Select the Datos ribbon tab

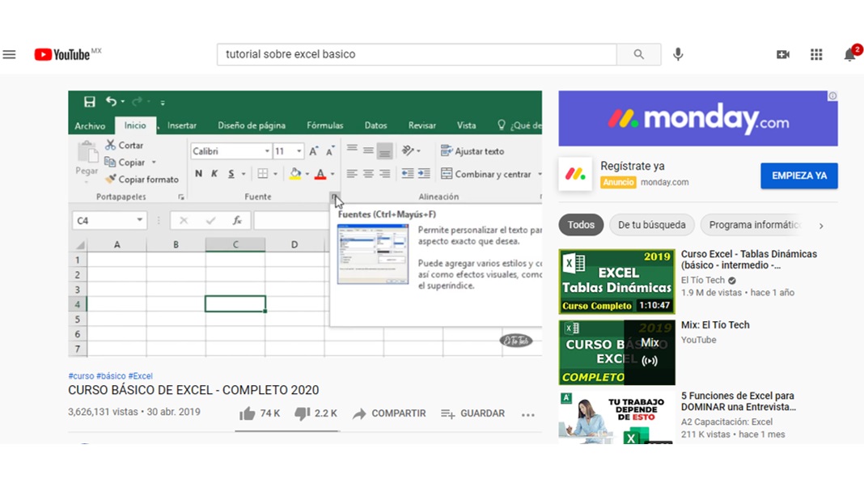[x=376, y=125]
